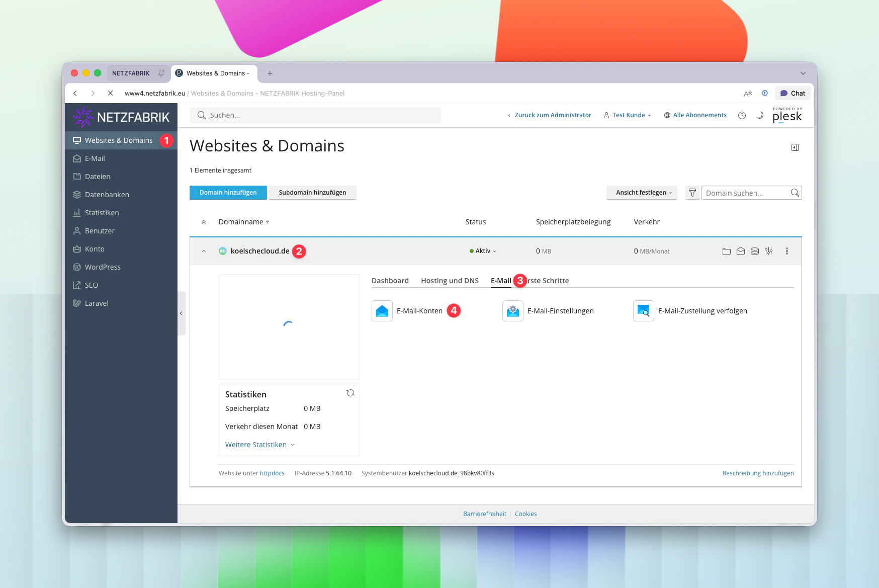The height and width of the screenshot is (588, 879).
Task: Click the filter icon beside domain search
Action: coord(692,193)
